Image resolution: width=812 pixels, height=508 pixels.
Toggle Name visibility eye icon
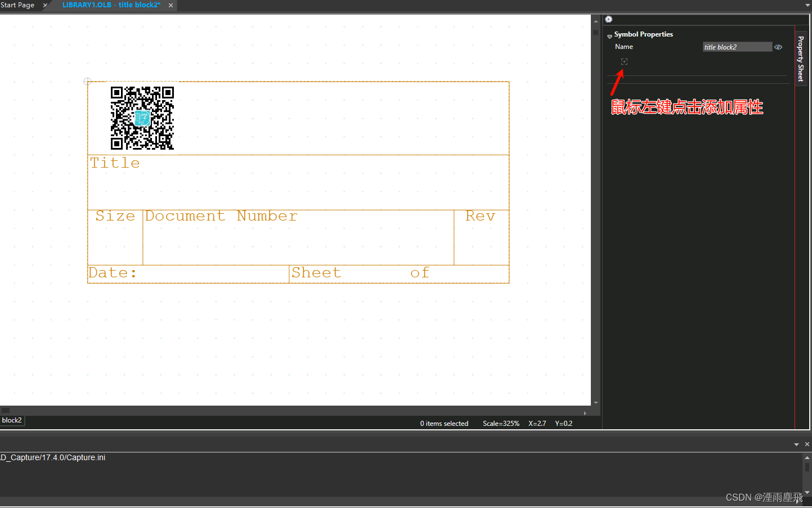coord(778,47)
